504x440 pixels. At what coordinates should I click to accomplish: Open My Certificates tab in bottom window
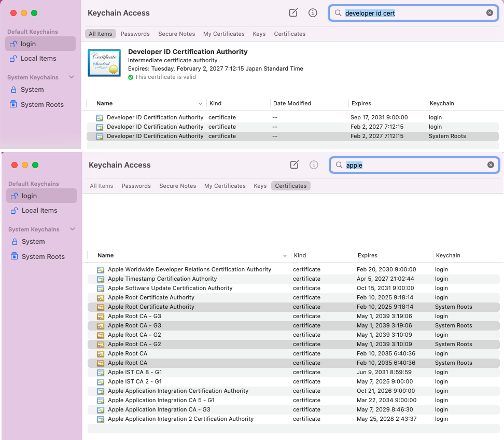coord(225,186)
